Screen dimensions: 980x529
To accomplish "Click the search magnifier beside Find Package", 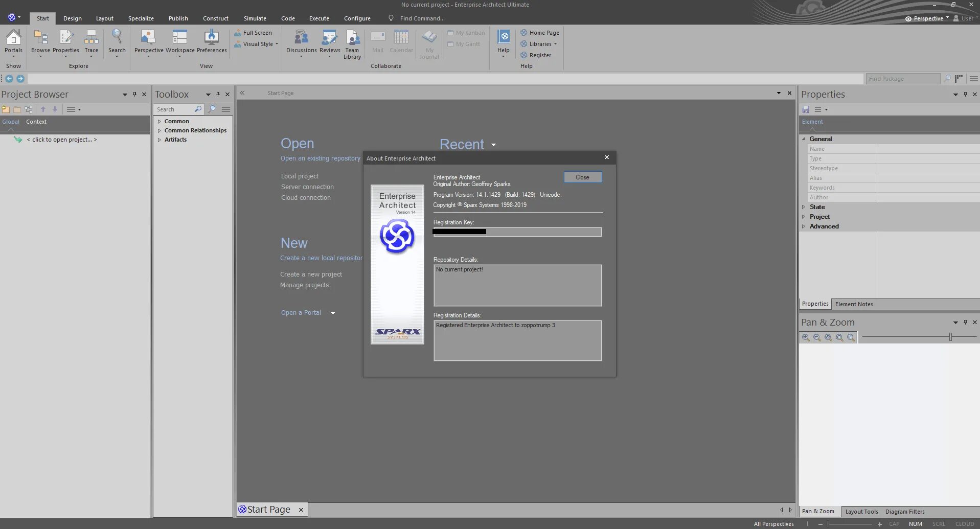I will point(947,79).
